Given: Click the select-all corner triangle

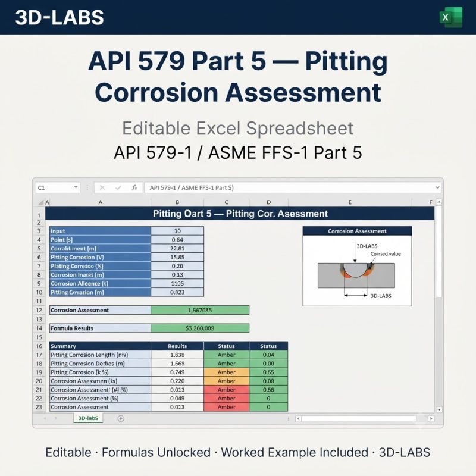Looking at the screenshot, I should (x=40, y=202).
